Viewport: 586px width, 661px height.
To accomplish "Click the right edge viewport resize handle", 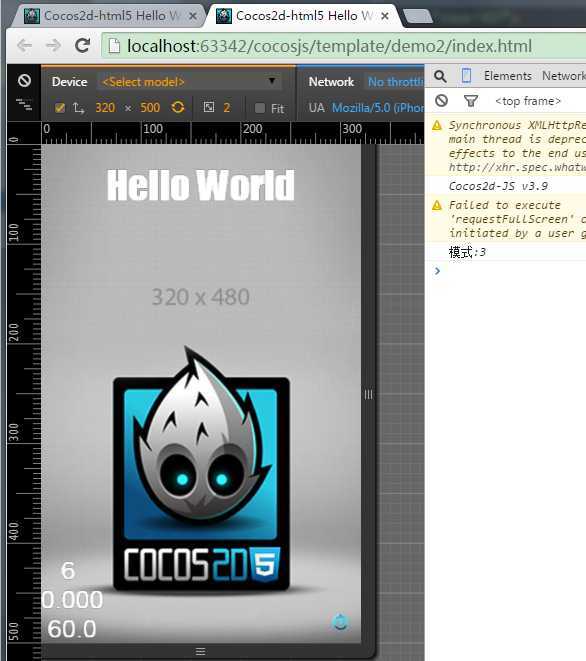I will tap(368, 395).
